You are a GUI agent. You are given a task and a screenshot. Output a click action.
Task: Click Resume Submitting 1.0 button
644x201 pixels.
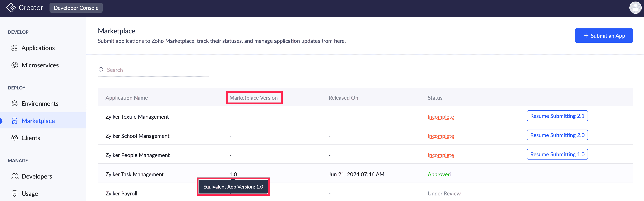[x=557, y=155]
